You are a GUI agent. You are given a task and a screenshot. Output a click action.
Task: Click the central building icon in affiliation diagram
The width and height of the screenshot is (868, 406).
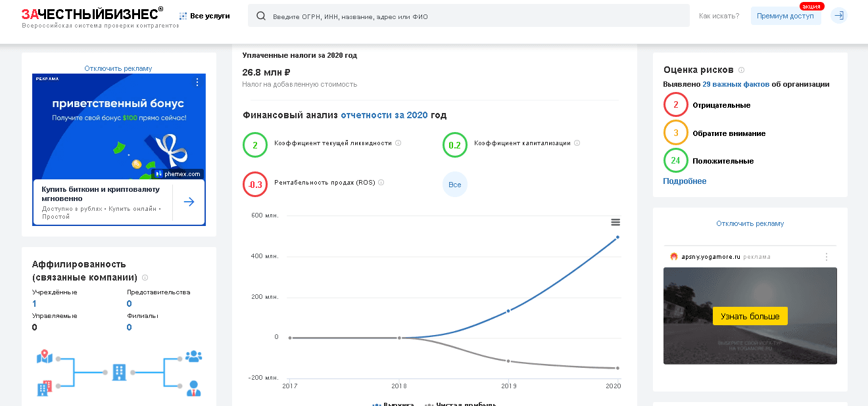click(x=119, y=372)
